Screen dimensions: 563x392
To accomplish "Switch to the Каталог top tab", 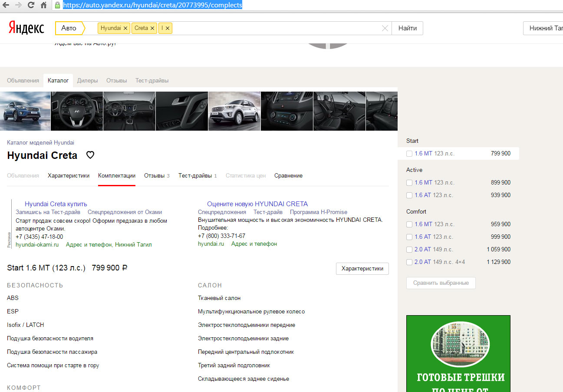I will point(58,81).
